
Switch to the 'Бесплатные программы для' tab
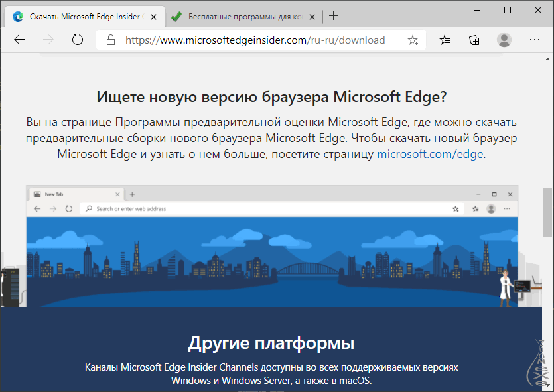pos(243,17)
